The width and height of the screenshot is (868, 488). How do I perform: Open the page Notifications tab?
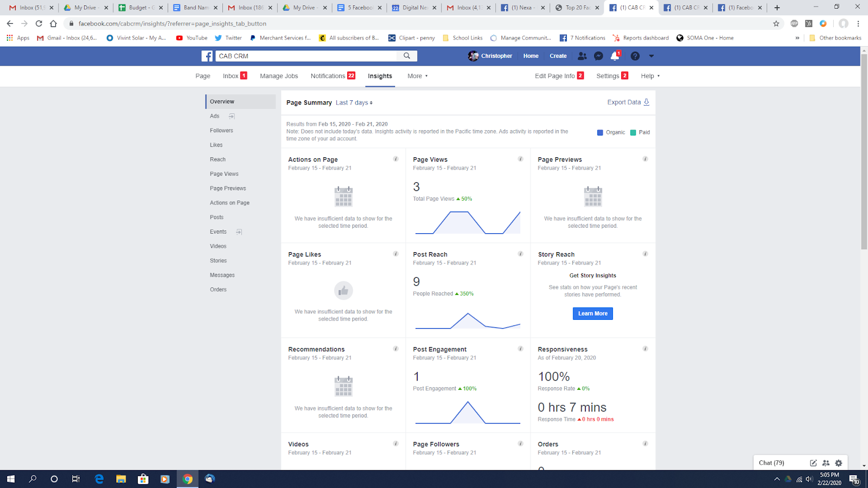tap(333, 76)
